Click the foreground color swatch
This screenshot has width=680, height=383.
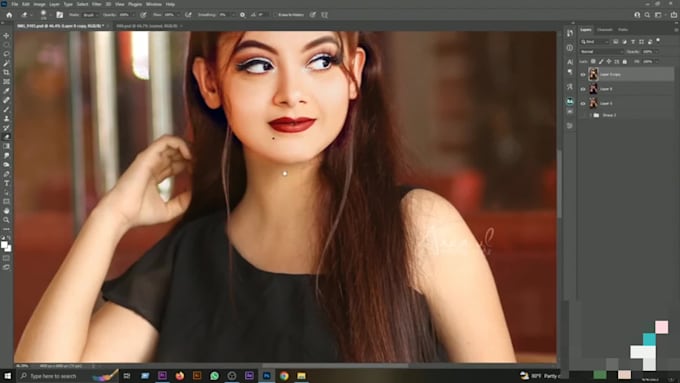click(x=4, y=245)
